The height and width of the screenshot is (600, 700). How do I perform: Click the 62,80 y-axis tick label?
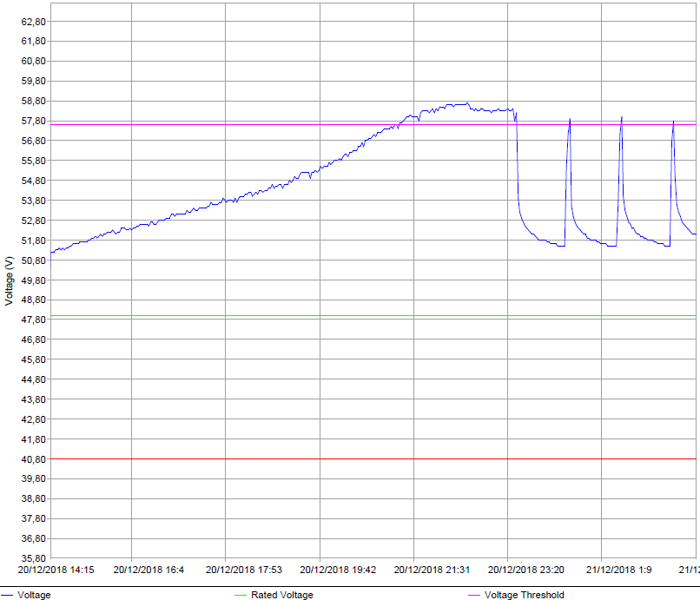point(33,22)
